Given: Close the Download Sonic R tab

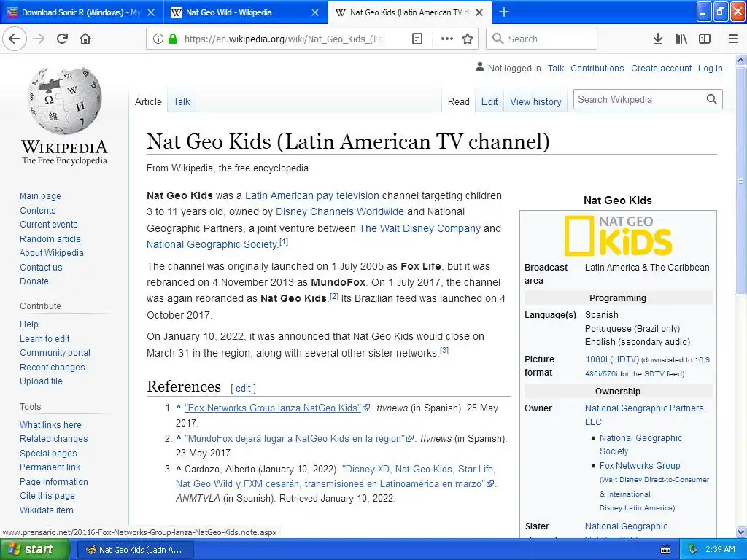Looking at the screenshot, I should pos(151,12).
